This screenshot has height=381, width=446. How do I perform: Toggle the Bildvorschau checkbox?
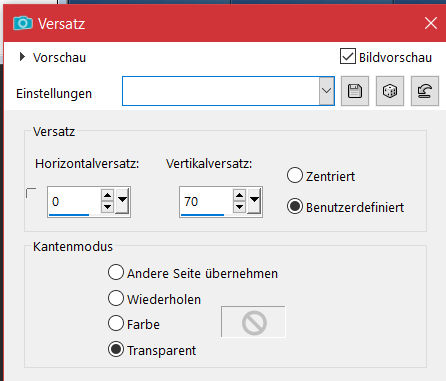[348, 56]
